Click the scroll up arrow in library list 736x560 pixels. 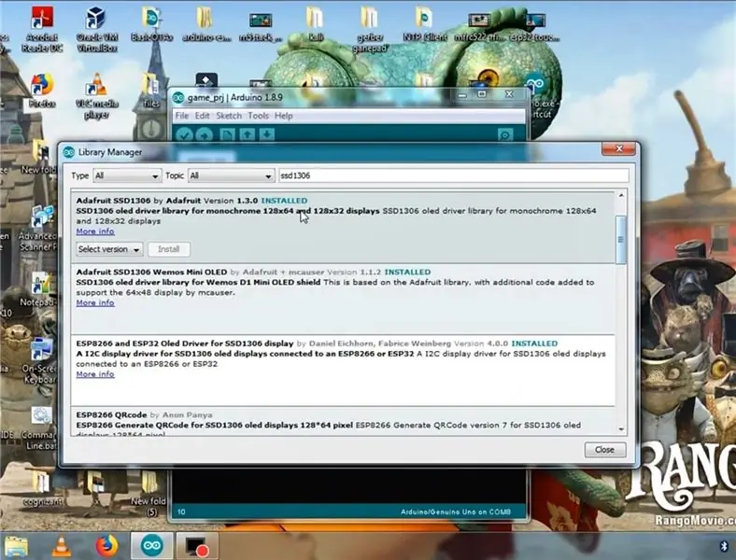(621, 195)
